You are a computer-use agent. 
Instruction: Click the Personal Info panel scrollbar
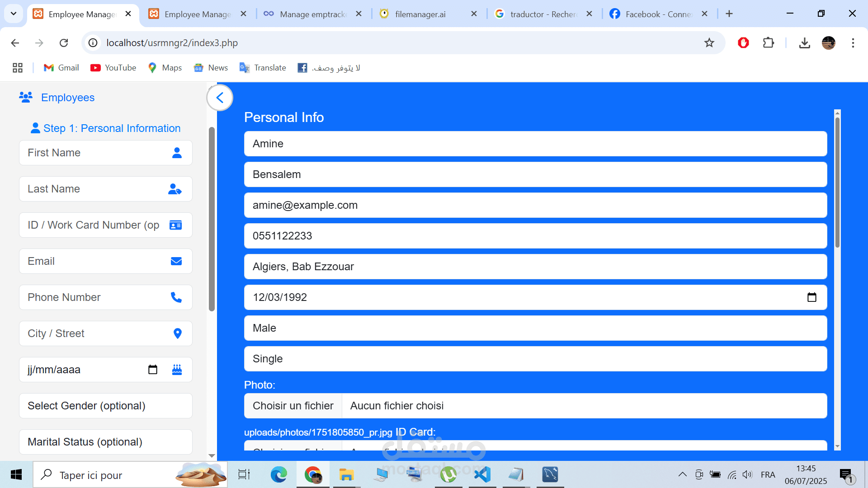point(837,181)
